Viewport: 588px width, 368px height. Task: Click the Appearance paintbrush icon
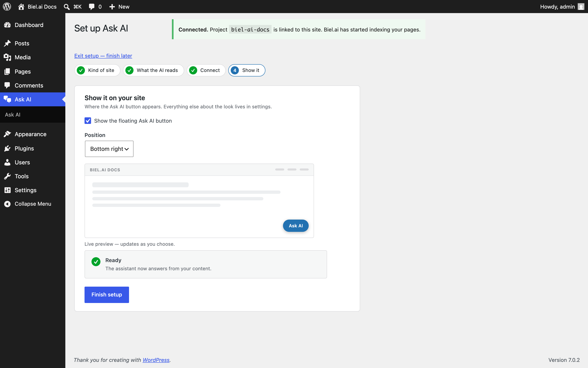pos(7,134)
